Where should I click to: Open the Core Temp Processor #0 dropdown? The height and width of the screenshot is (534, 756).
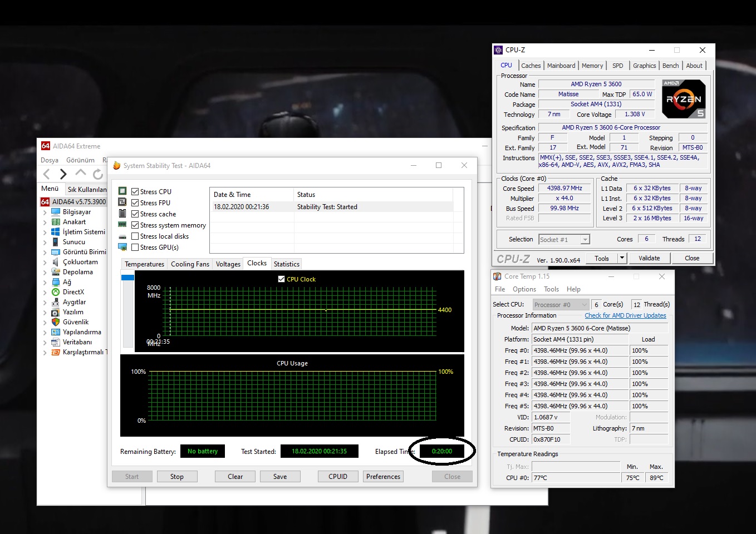tap(561, 305)
